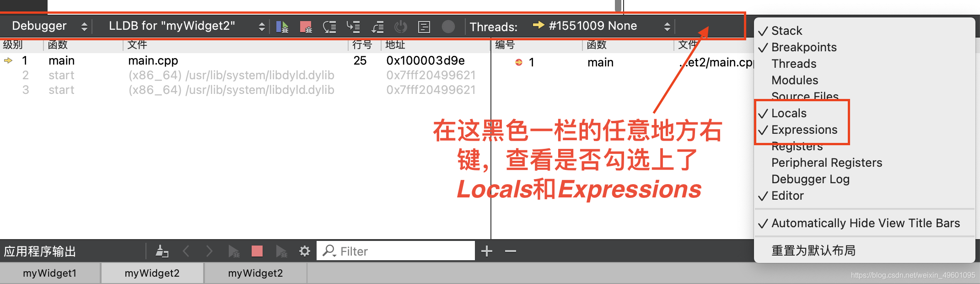The height and width of the screenshot is (284, 980).
Task: Toggle operate-by-instruction icon in debugger toolbar
Action: click(x=424, y=27)
